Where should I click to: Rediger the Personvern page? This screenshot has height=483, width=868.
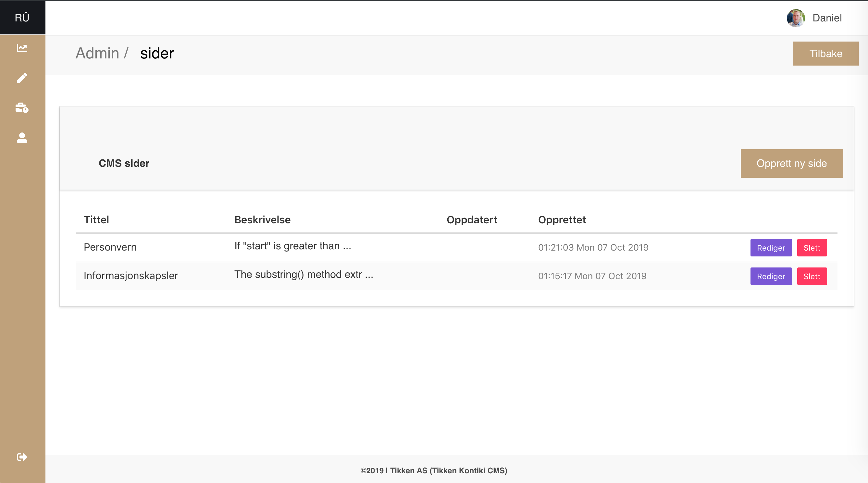tap(771, 247)
